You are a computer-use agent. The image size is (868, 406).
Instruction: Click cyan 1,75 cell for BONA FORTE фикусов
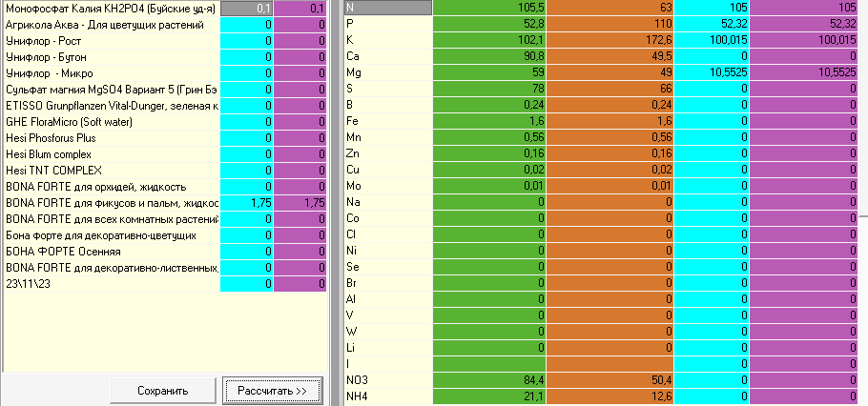click(x=247, y=203)
